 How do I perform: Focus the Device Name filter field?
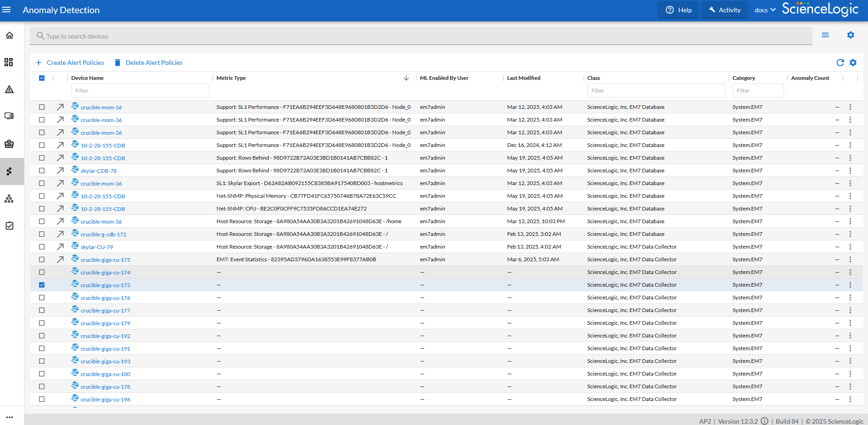click(x=140, y=91)
